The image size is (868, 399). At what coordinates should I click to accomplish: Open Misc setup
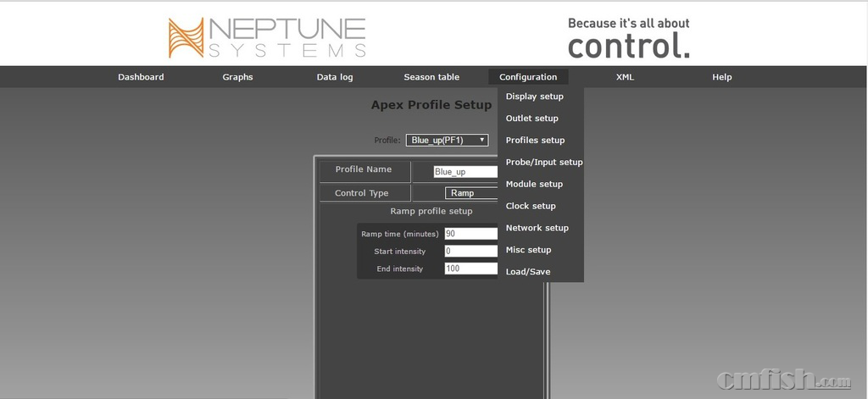pyautogui.click(x=528, y=250)
